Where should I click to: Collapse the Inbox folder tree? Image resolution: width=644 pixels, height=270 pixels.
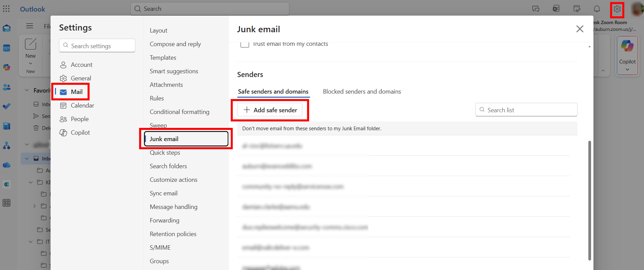(27, 158)
